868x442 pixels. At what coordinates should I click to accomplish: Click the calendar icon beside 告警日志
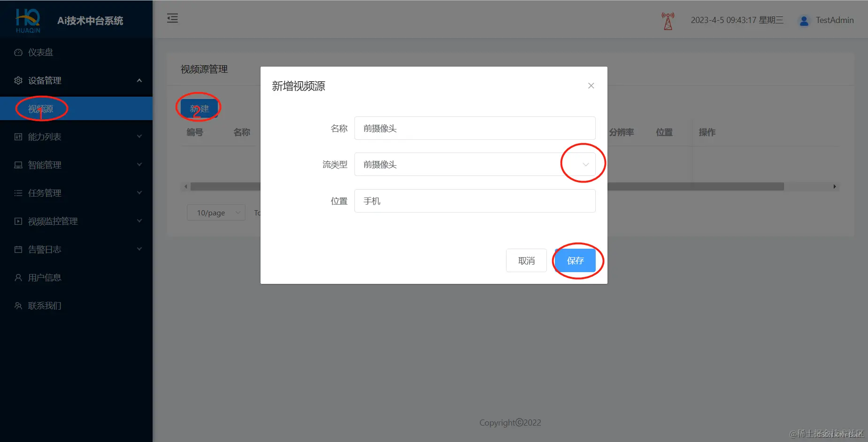click(18, 249)
